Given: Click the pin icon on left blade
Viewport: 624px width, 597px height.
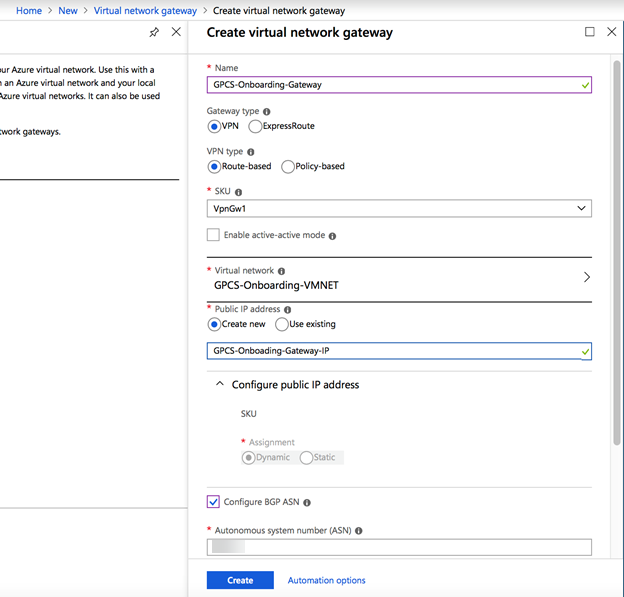Looking at the screenshot, I should click(154, 32).
